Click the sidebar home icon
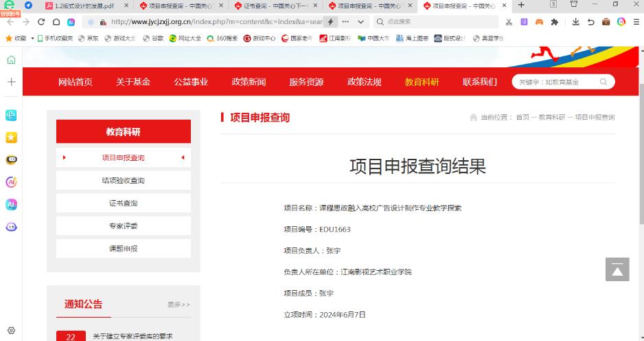Image resolution: width=644 pixels, height=341 pixels. click(11, 60)
